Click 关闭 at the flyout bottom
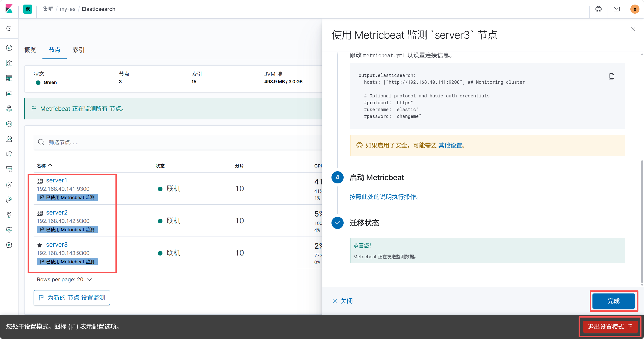 342,301
